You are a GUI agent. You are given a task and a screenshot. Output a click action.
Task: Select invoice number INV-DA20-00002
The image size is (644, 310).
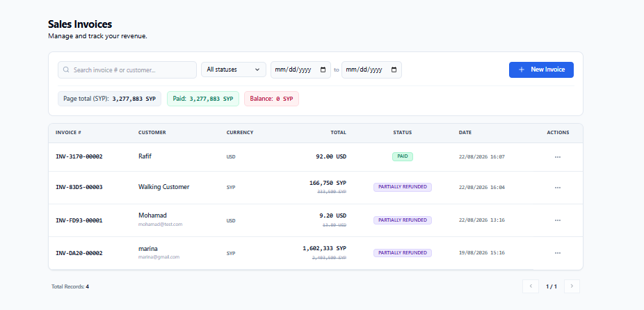click(x=79, y=253)
